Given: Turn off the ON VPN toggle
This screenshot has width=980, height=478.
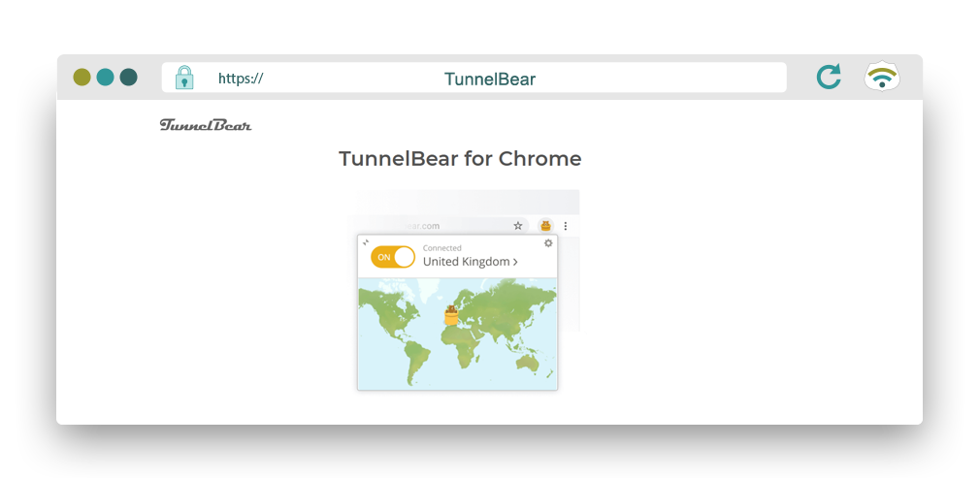Looking at the screenshot, I should 392,257.
